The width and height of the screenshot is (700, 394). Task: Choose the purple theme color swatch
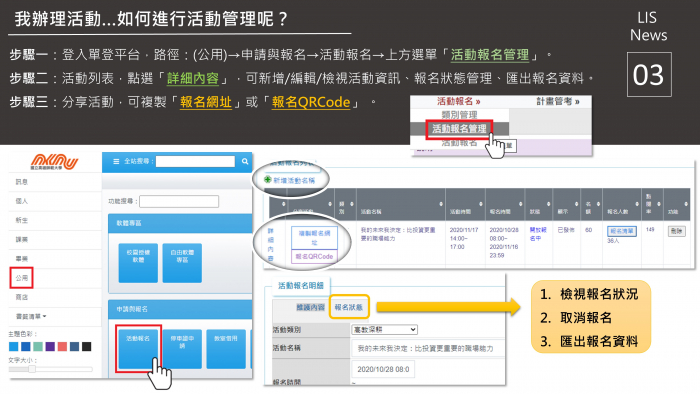[50, 347]
